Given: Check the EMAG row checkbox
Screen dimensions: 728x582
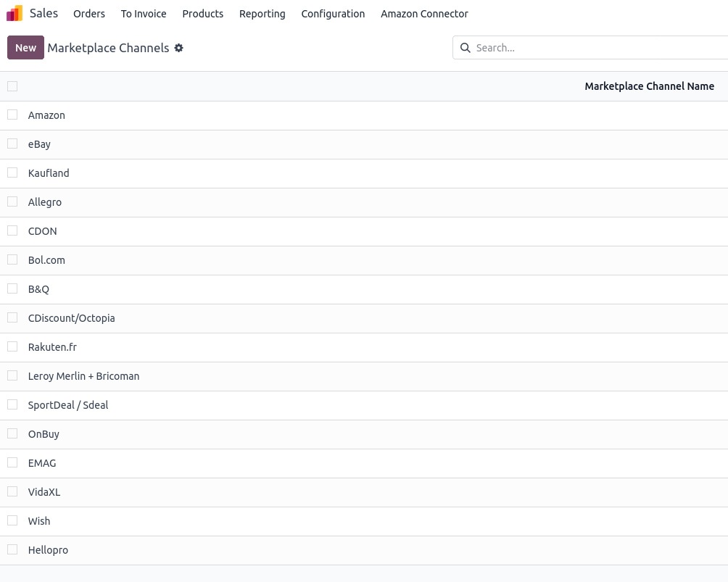Looking at the screenshot, I should [x=12, y=462].
